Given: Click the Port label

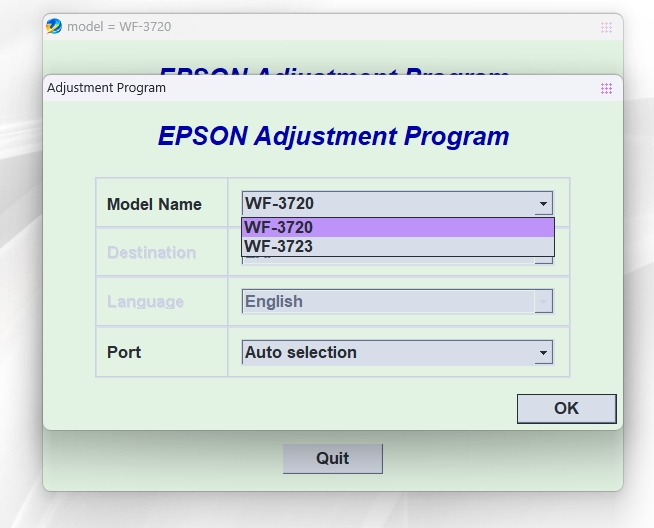Looking at the screenshot, I should tap(124, 352).
